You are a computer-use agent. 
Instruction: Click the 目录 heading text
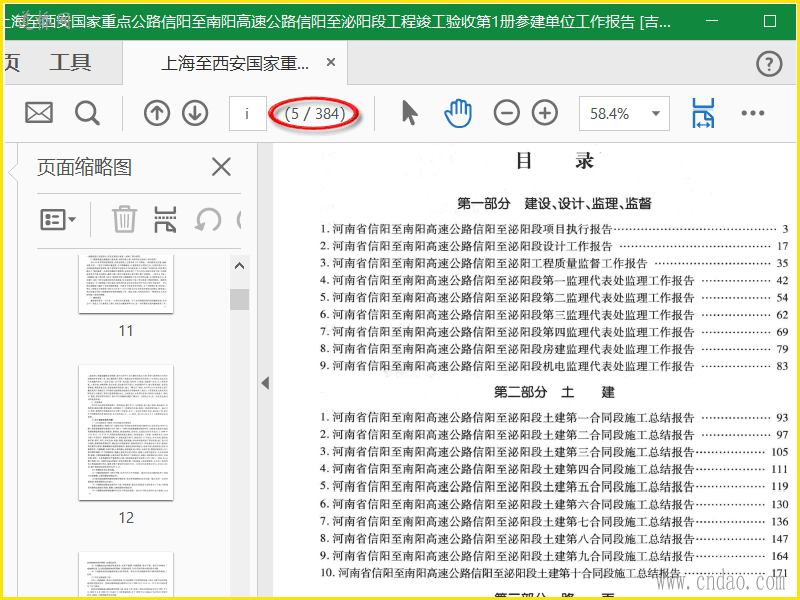pos(555,161)
